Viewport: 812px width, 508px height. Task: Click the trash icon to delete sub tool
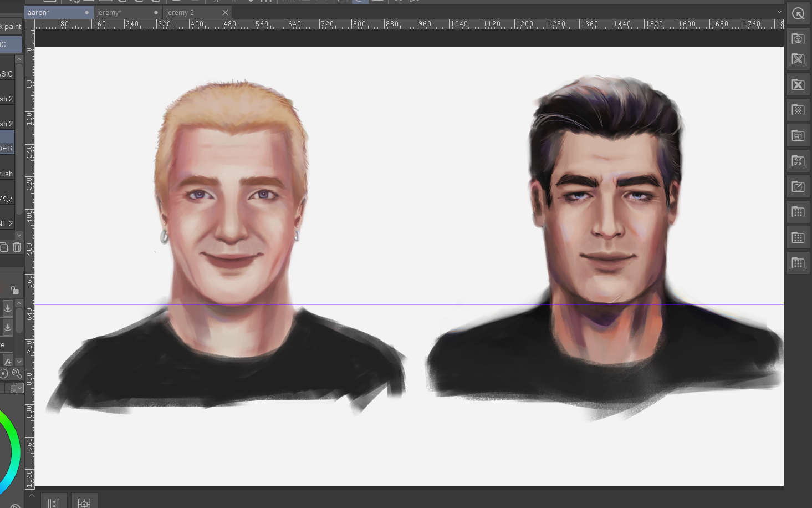17,247
